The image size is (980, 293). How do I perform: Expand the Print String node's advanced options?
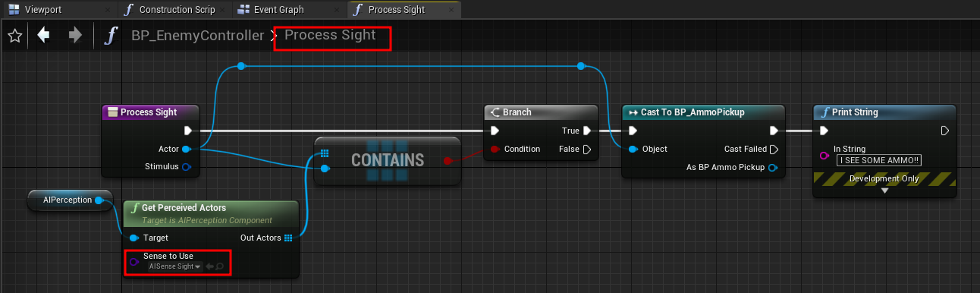tap(884, 191)
